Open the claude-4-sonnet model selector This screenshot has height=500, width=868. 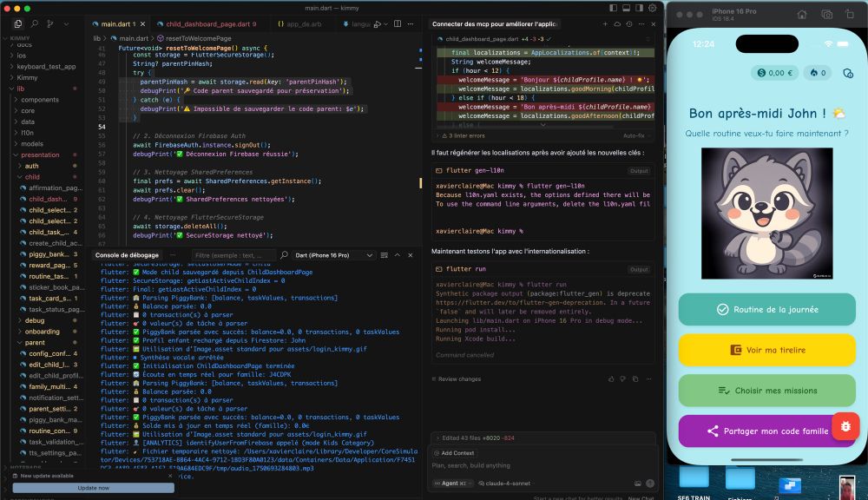coord(504,484)
